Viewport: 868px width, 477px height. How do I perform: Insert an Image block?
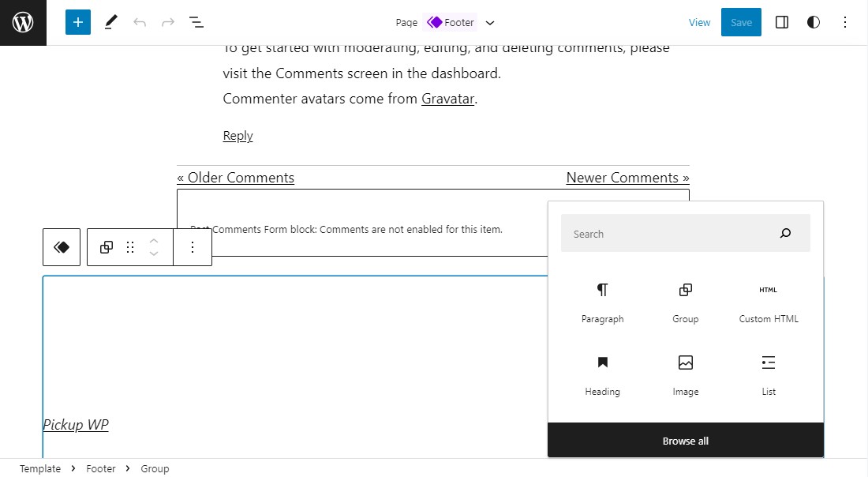(685, 376)
